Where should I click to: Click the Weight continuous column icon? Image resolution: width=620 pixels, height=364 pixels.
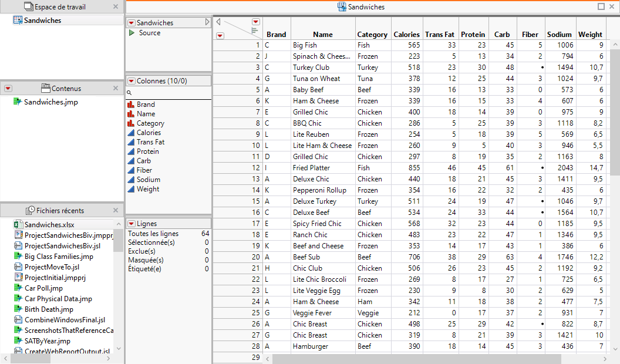131,189
